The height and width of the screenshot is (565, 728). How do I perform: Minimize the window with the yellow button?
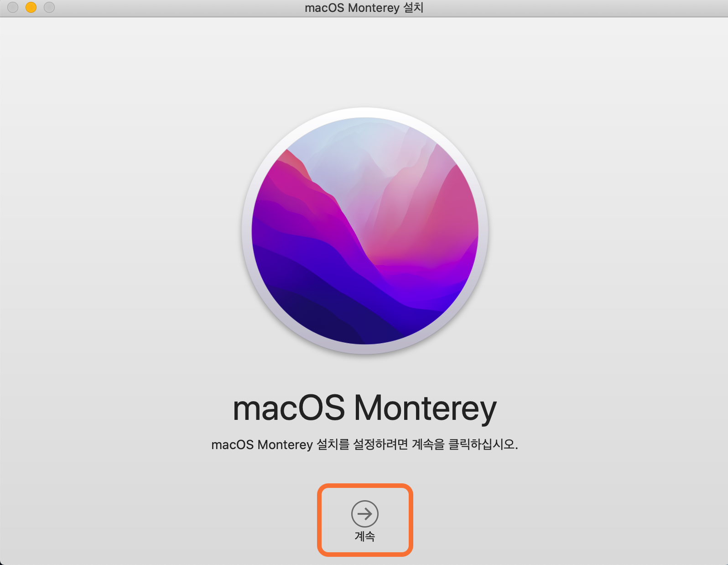31,7
